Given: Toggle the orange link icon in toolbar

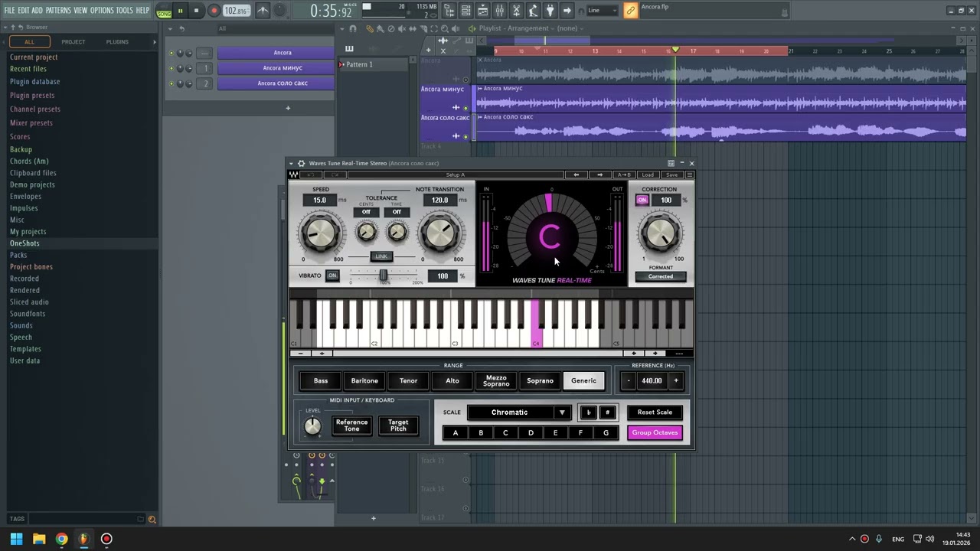Looking at the screenshot, I should (630, 11).
